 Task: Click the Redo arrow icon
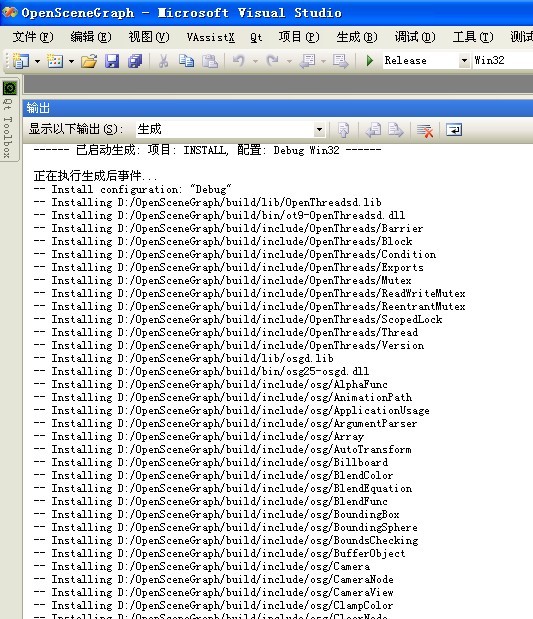pos(273,61)
